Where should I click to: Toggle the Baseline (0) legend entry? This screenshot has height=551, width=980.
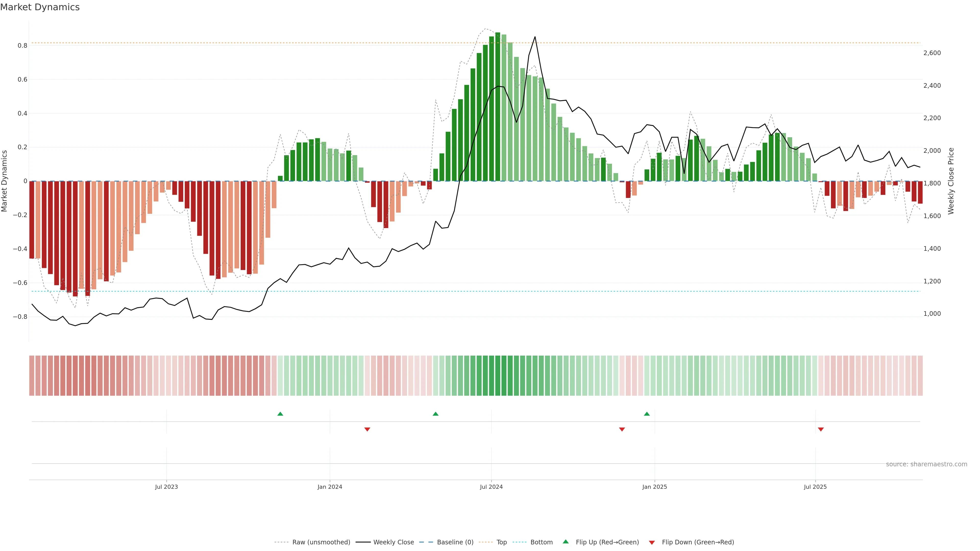pos(455,542)
